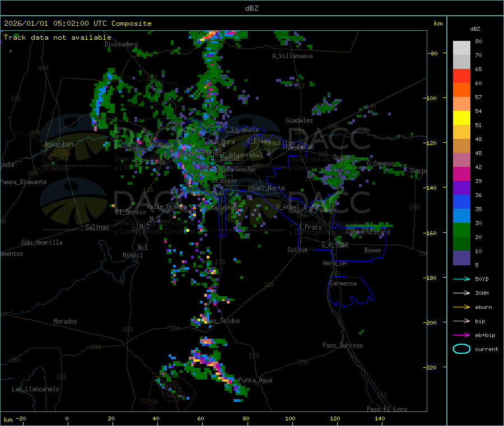Click the 'A_Villanueva' map label

click(x=292, y=56)
